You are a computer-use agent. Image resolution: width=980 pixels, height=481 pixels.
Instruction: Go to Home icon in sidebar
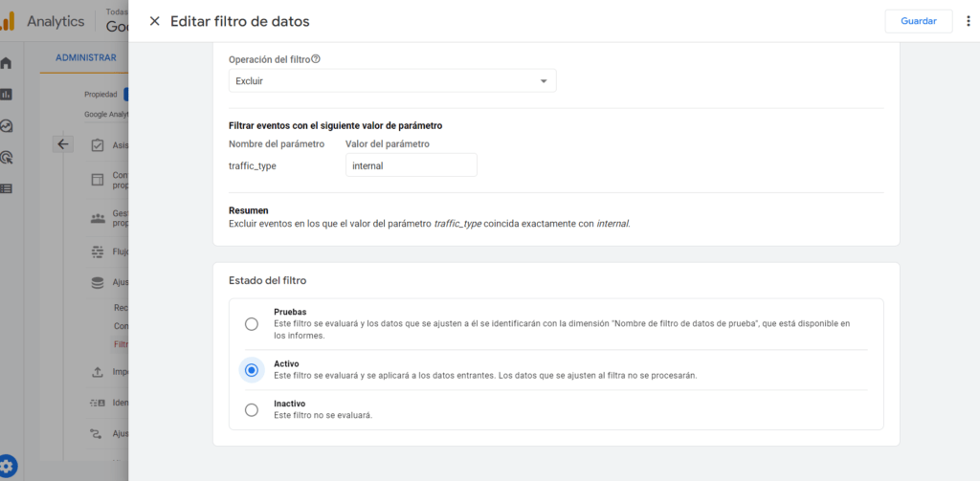click(x=7, y=63)
